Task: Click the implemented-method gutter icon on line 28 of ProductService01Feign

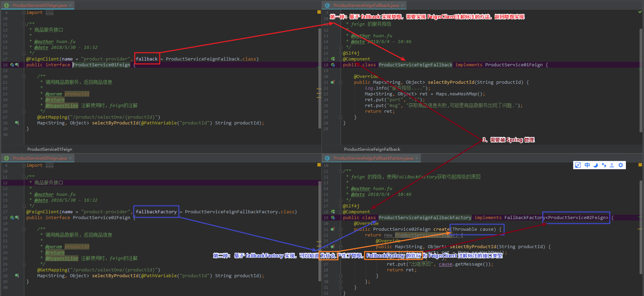Action: (x=17, y=123)
